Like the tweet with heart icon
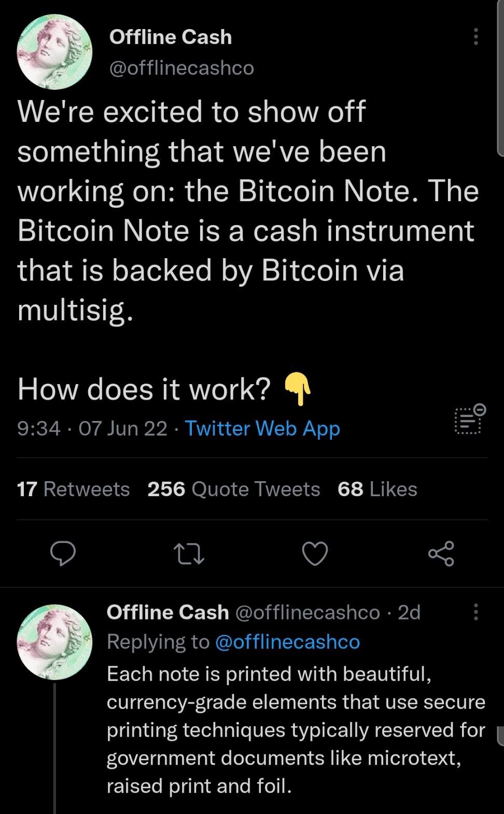This screenshot has height=814, width=504. (x=315, y=554)
